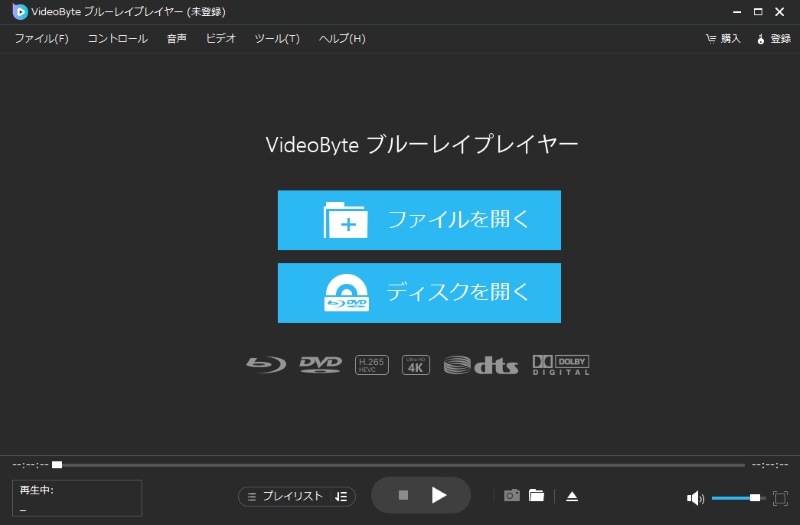This screenshot has height=525, width=800.
Task: Click the playlist sort order icon
Action: click(x=341, y=496)
